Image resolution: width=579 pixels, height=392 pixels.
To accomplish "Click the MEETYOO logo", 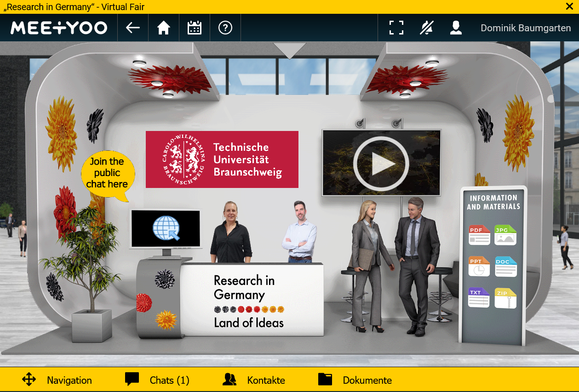I will click(59, 28).
